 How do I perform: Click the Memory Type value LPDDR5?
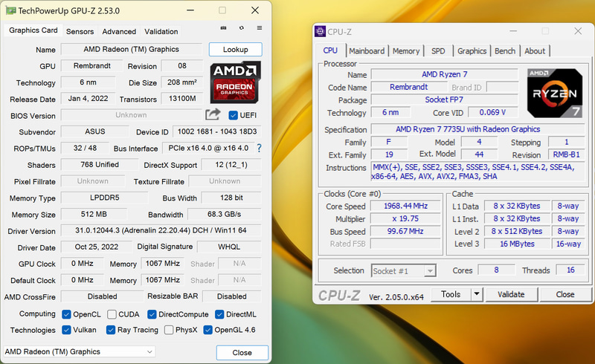[x=104, y=198]
